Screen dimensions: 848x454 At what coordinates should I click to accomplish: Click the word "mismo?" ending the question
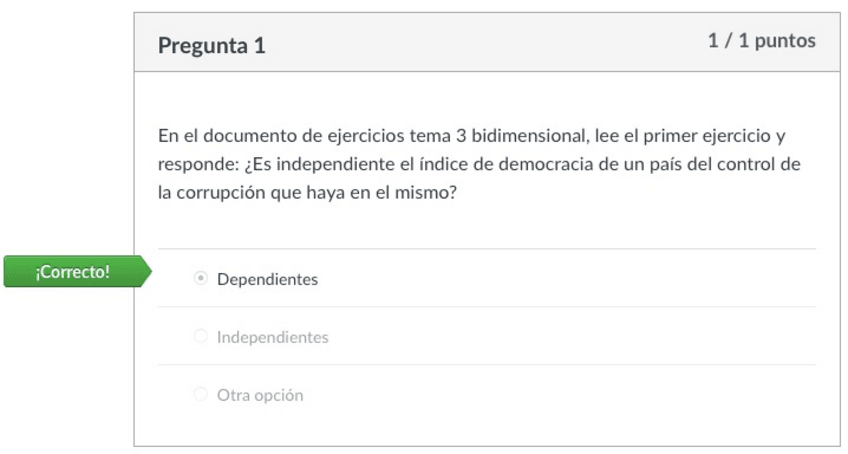[430, 192]
